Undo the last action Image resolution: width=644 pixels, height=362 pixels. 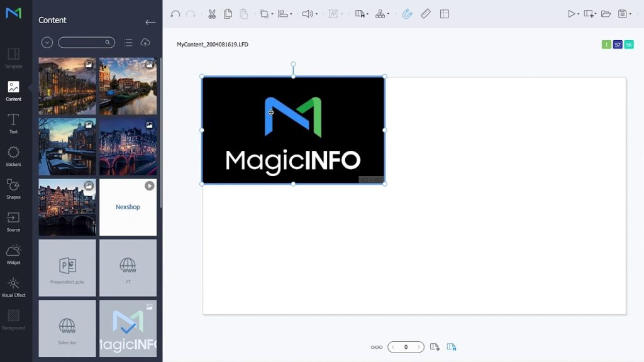click(x=175, y=14)
